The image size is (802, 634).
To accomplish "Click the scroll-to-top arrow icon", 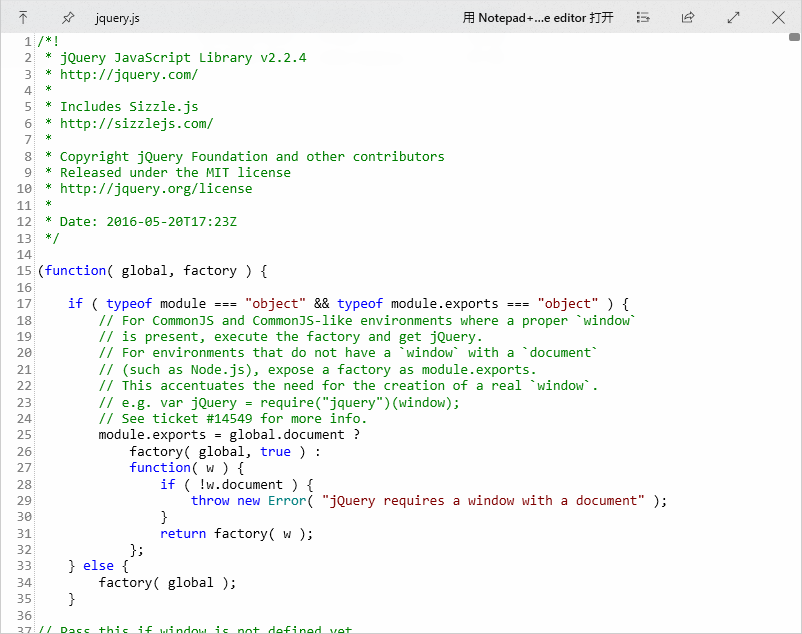I will (23, 18).
